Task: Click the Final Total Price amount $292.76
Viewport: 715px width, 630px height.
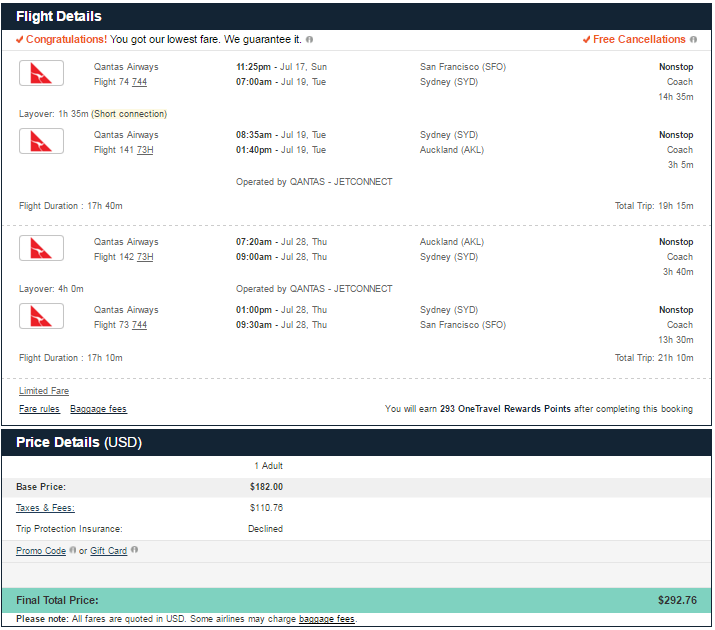Action: point(677,600)
